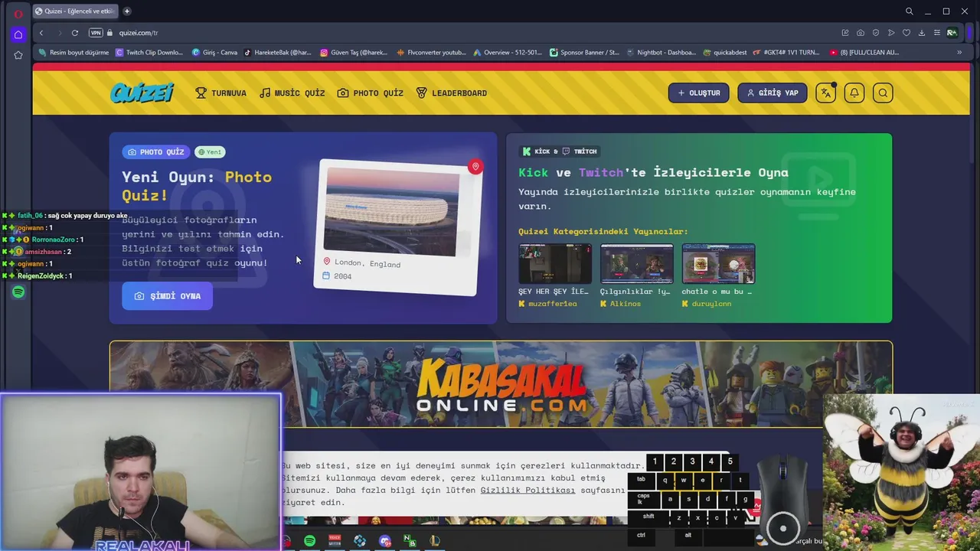
Task: Open the Leaderboard page
Action: [x=451, y=93]
